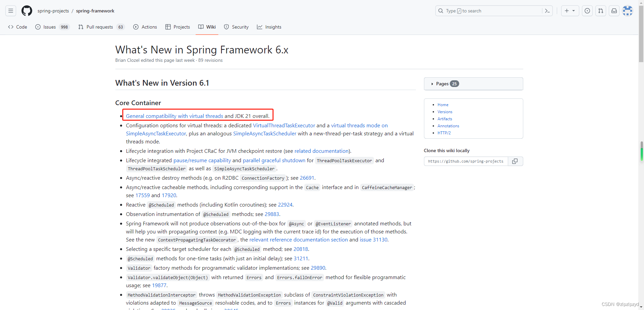Open issues icon in top bar
Screen dimensions: 644x310
587,11
